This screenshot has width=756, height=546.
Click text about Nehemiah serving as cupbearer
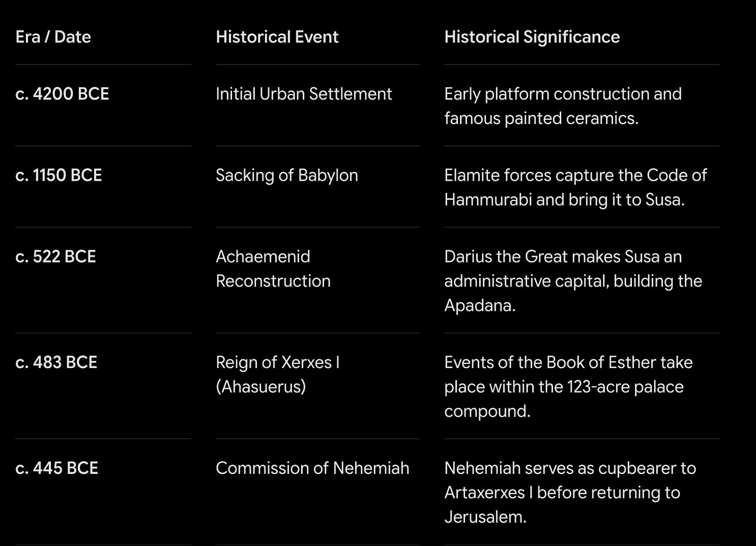pos(570,493)
